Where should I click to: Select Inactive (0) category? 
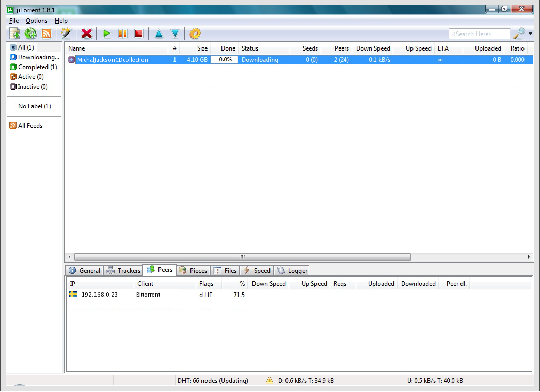[x=29, y=86]
